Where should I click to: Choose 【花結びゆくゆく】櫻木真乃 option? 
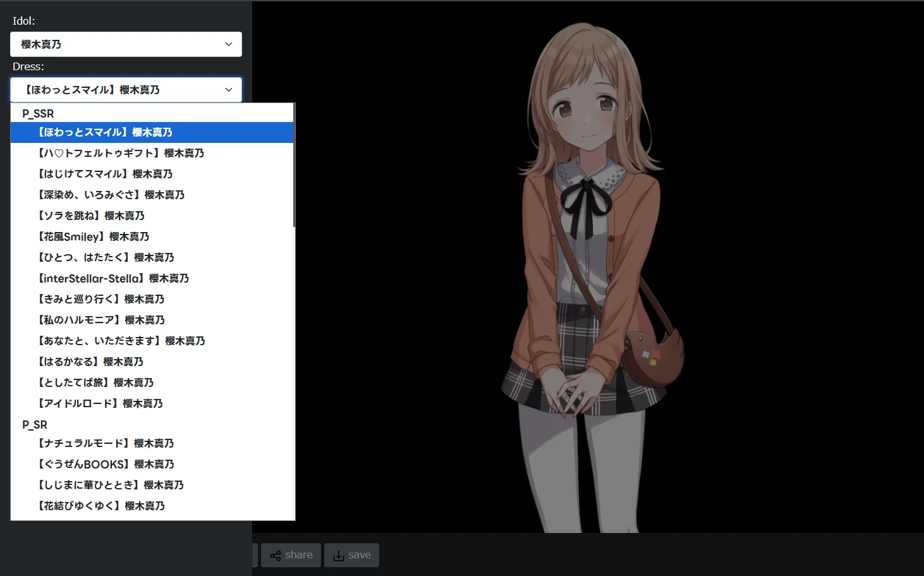(x=101, y=506)
